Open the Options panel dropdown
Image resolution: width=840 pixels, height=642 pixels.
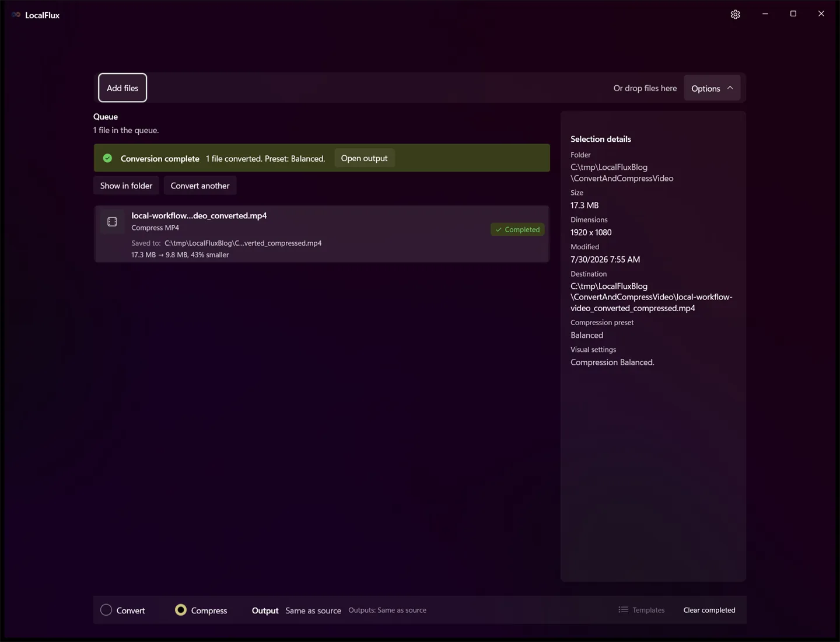712,88
